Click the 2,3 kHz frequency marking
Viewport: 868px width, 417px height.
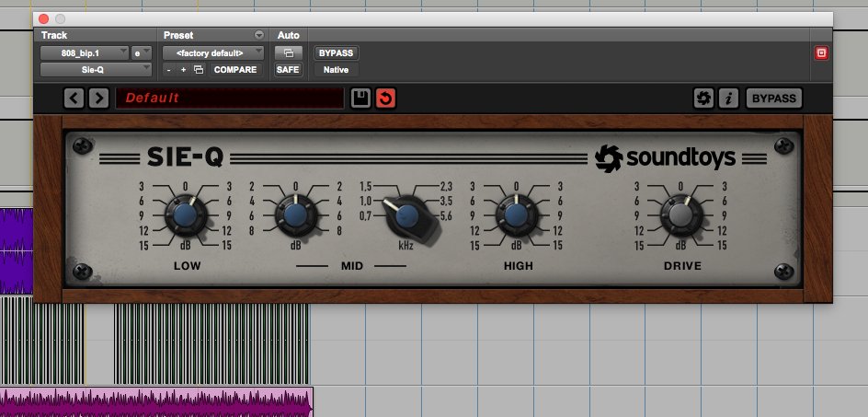pyautogui.click(x=446, y=187)
